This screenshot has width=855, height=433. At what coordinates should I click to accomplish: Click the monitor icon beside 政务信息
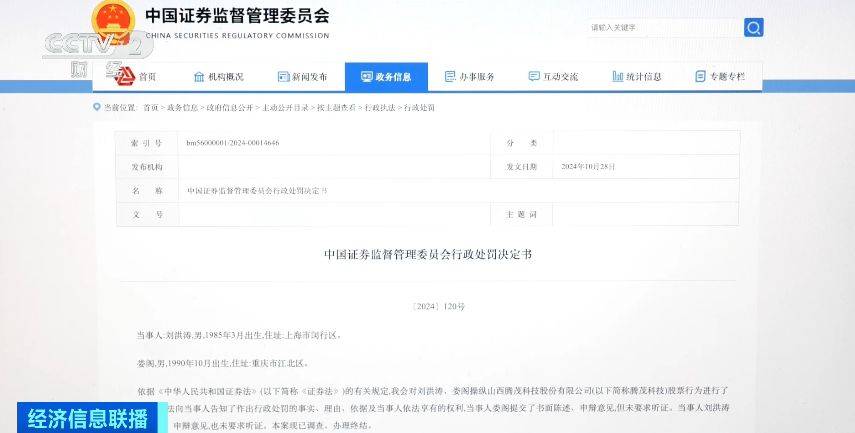click(366, 77)
